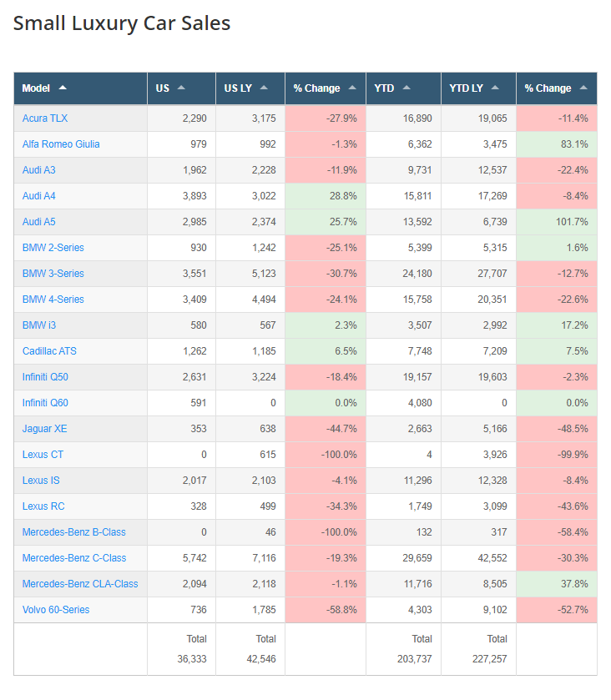Open the Mercedes-Benz C-Class link
The width and height of the screenshot is (611, 700).
74,558
